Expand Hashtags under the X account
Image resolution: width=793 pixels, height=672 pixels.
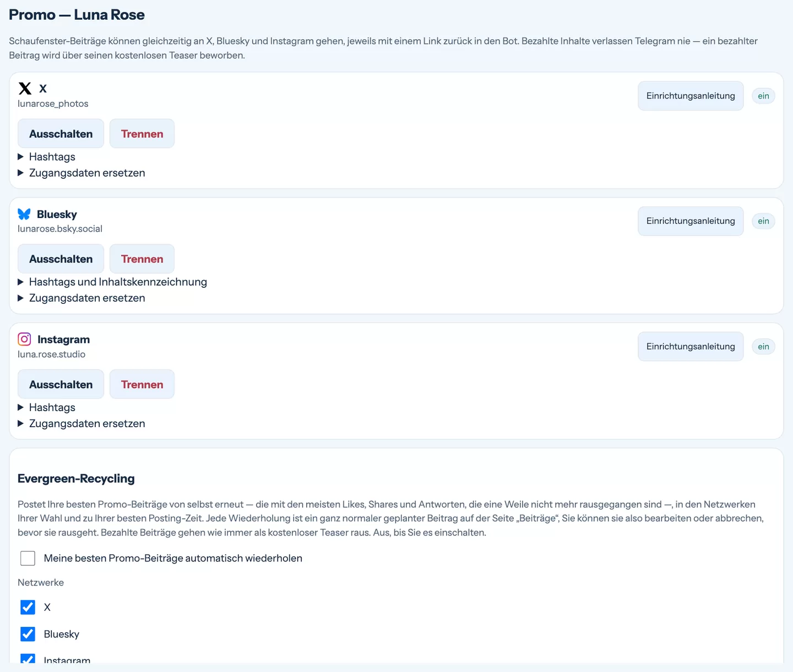[46, 157]
